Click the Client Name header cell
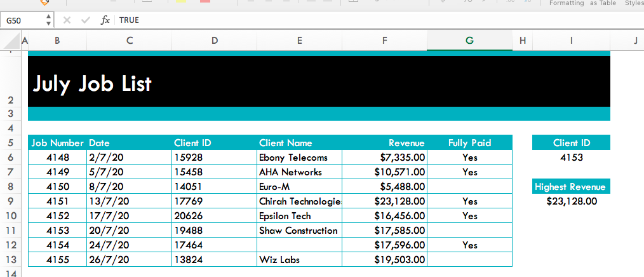Viewport: 644px width, 277px height. (x=299, y=142)
